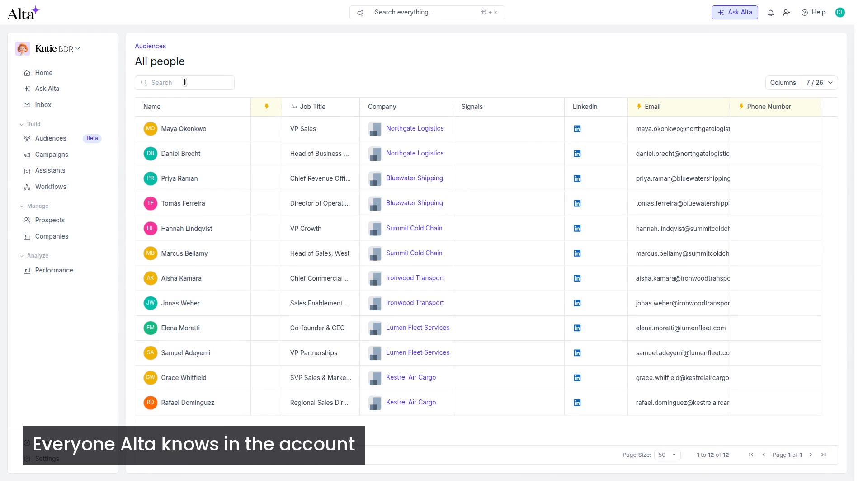Open Northgate Logistics link in Maya Okonkwo's row
868x488 pixels.
[x=415, y=128]
